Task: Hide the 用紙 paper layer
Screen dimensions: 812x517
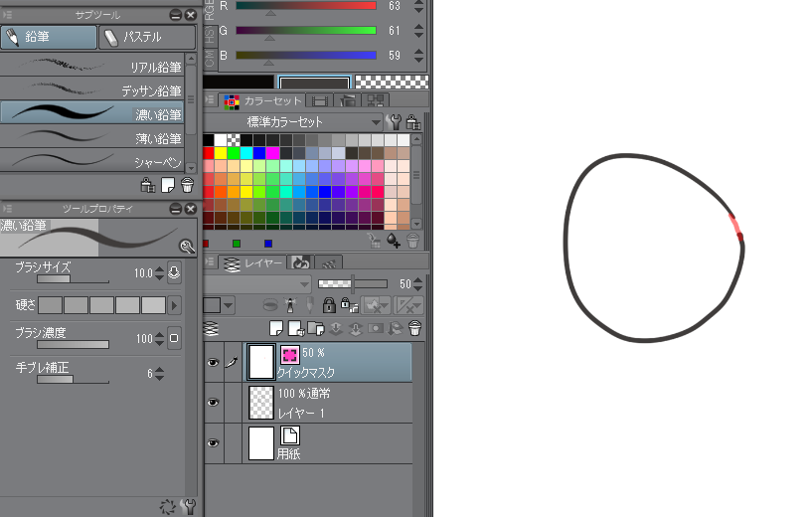Action: [x=213, y=442]
